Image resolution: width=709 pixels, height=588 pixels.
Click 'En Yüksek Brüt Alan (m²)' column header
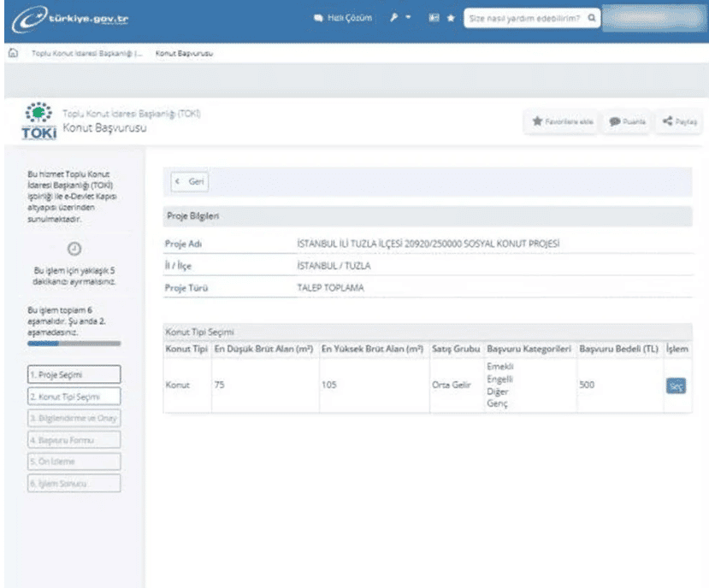373,349
